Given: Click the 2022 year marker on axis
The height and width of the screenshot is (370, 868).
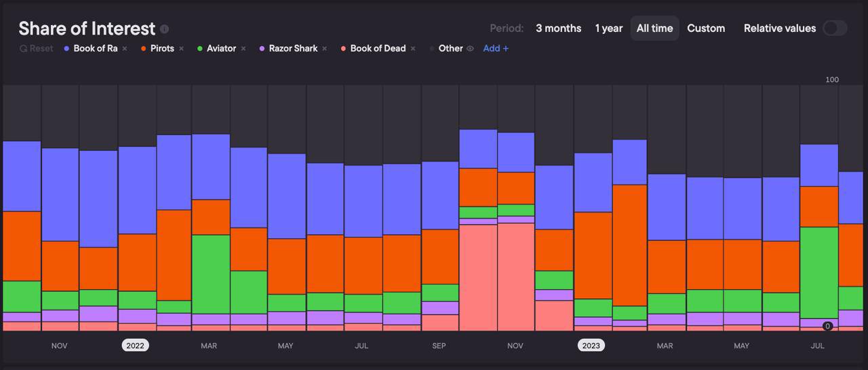Looking at the screenshot, I should click(136, 346).
